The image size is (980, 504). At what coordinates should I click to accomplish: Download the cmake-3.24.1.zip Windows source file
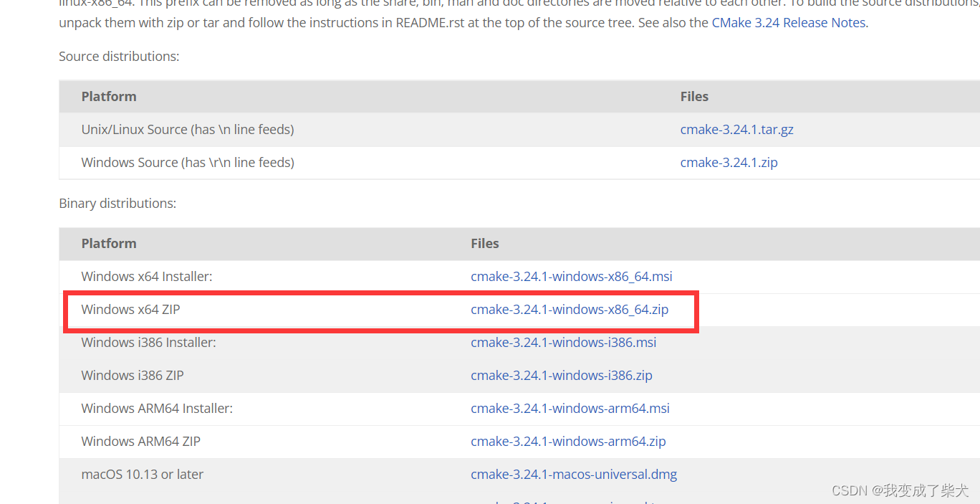(x=729, y=163)
